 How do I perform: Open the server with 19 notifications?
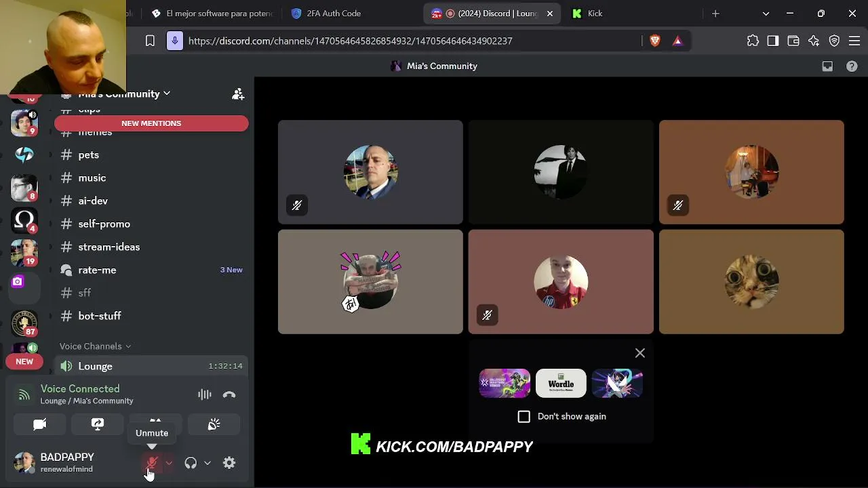click(24, 253)
